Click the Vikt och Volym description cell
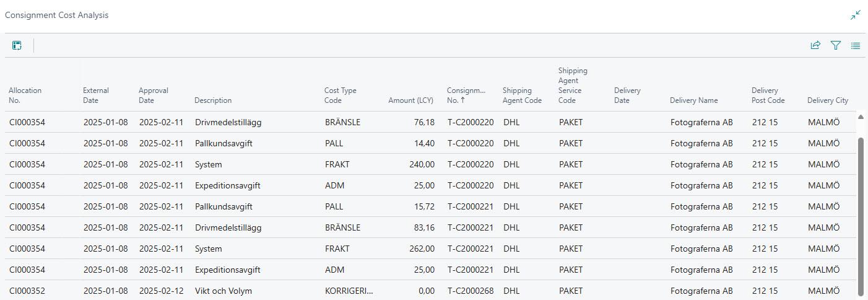 [224, 291]
